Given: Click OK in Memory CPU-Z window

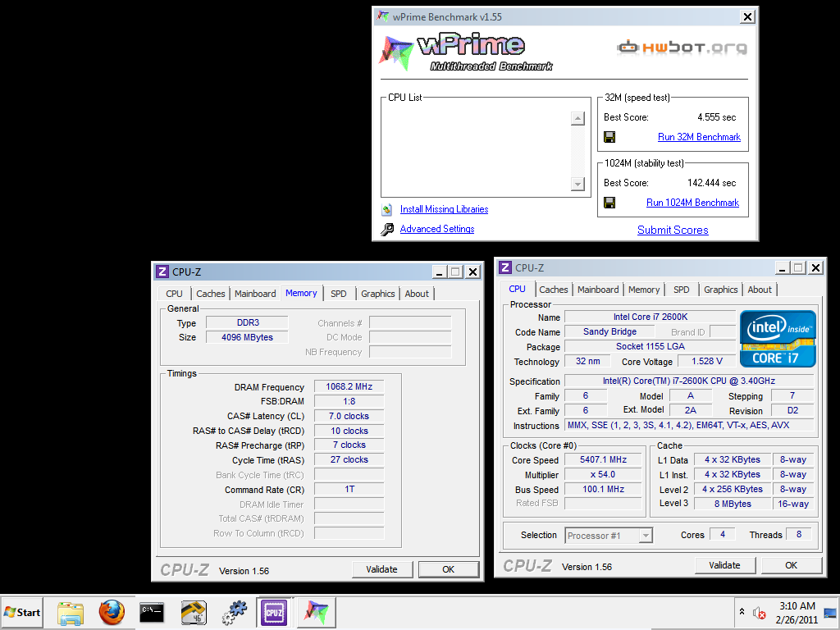Looking at the screenshot, I should [449, 569].
